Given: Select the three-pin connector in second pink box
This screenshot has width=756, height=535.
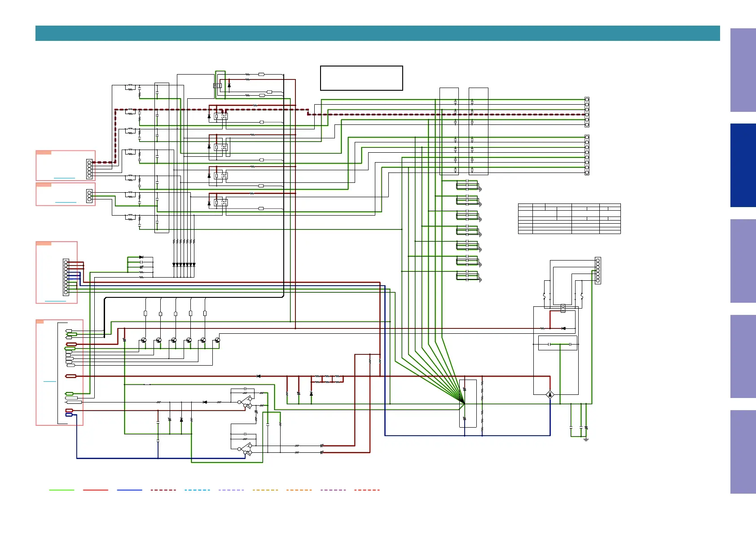Looking at the screenshot, I should pyautogui.click(x=89, y=196).
